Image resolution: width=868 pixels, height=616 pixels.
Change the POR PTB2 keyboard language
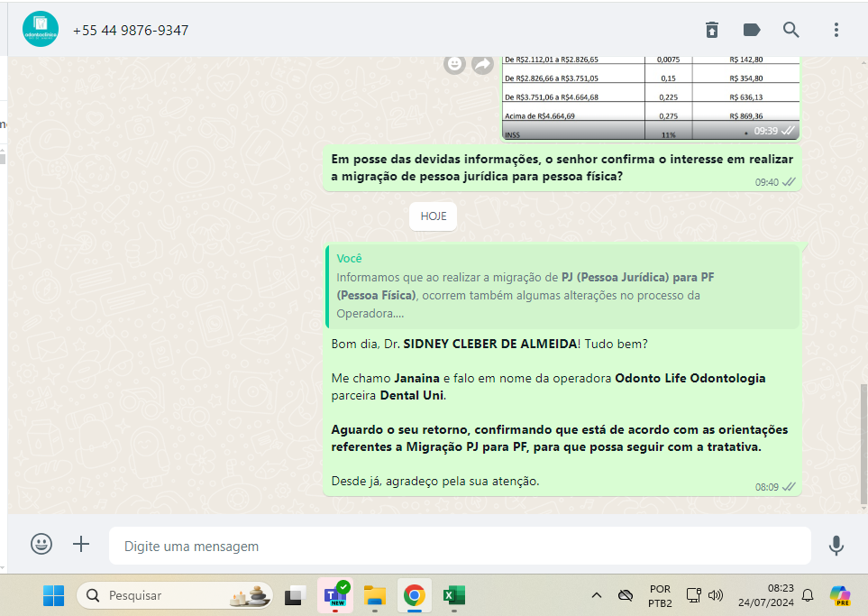click(660, 595)
